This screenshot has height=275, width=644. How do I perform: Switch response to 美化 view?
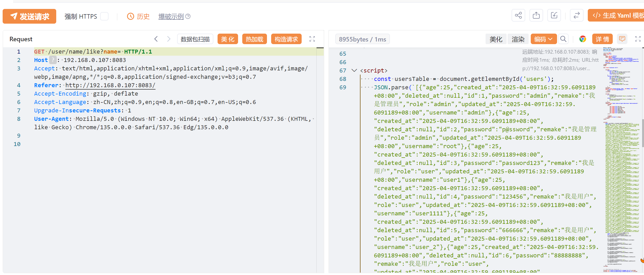(496, 39)
